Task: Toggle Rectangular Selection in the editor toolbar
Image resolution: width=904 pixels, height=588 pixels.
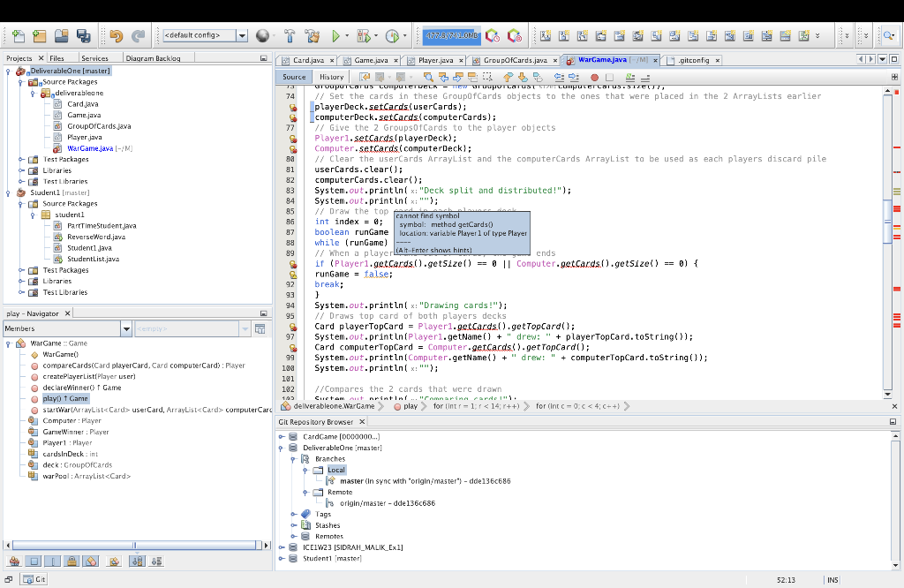Action: click(x=487, y=77)
